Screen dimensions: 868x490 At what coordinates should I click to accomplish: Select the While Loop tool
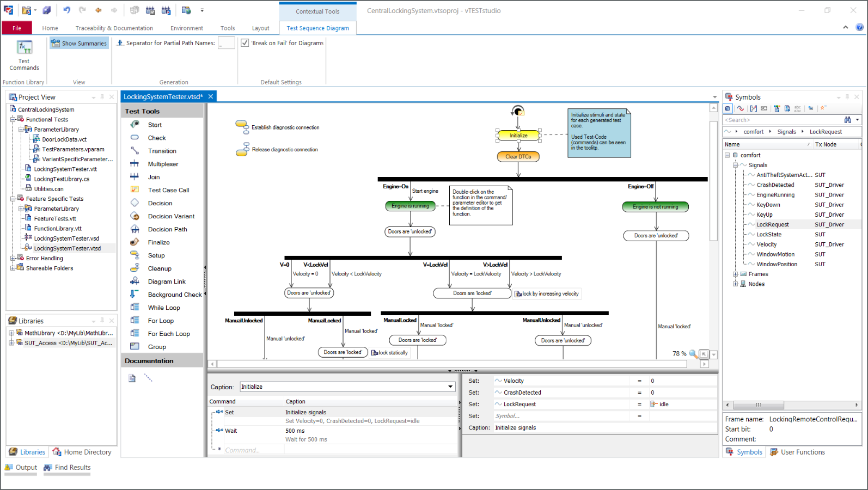163,308
